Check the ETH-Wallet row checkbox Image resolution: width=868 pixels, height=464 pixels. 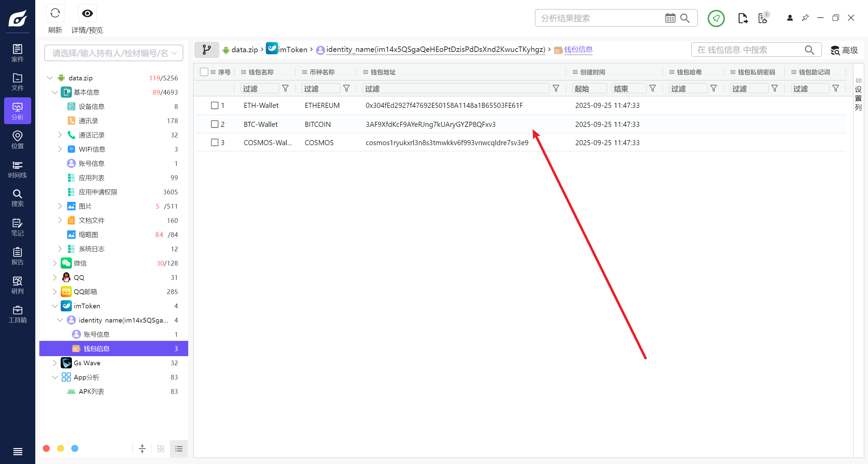(215, 105)
